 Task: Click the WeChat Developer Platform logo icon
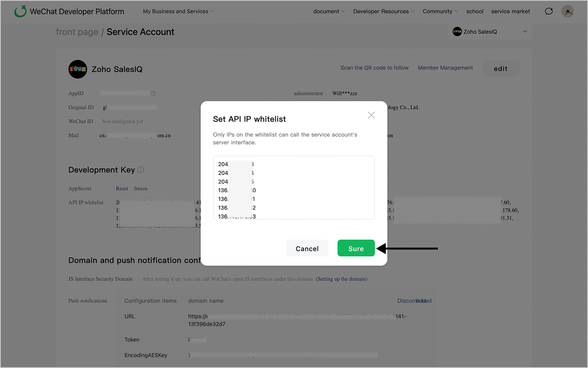20,11
